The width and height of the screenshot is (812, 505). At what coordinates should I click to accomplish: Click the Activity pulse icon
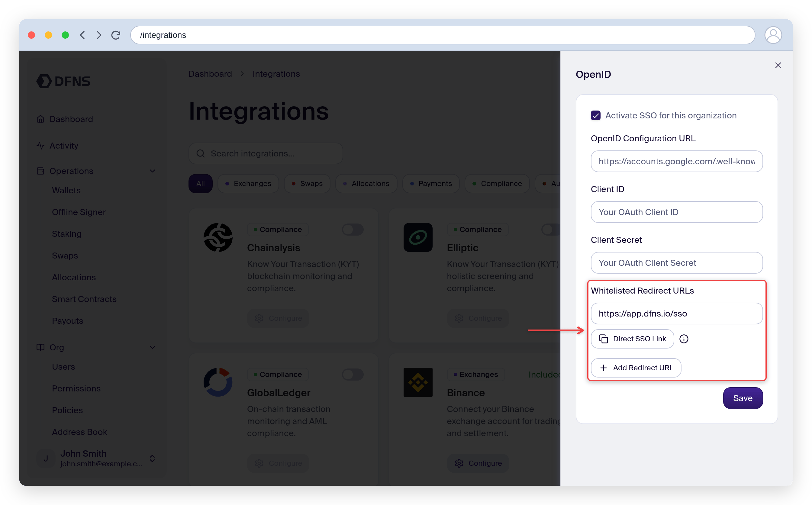[x=40, y=146]
